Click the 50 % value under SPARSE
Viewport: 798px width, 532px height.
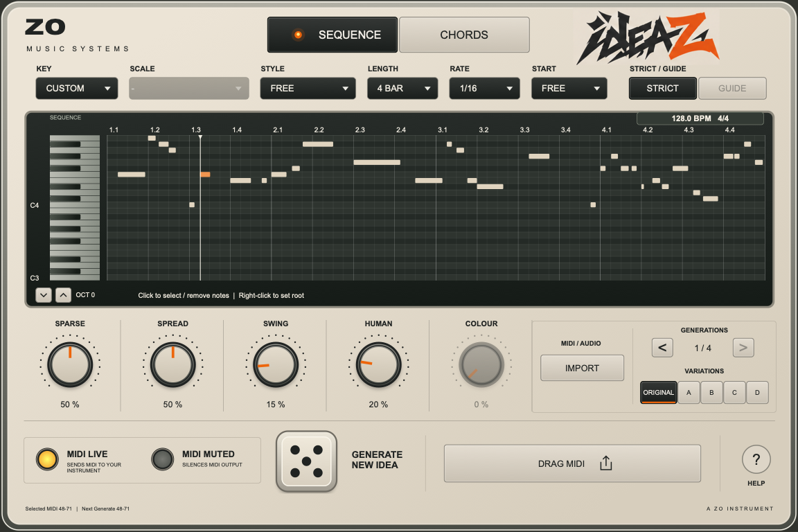pos(70,405)
